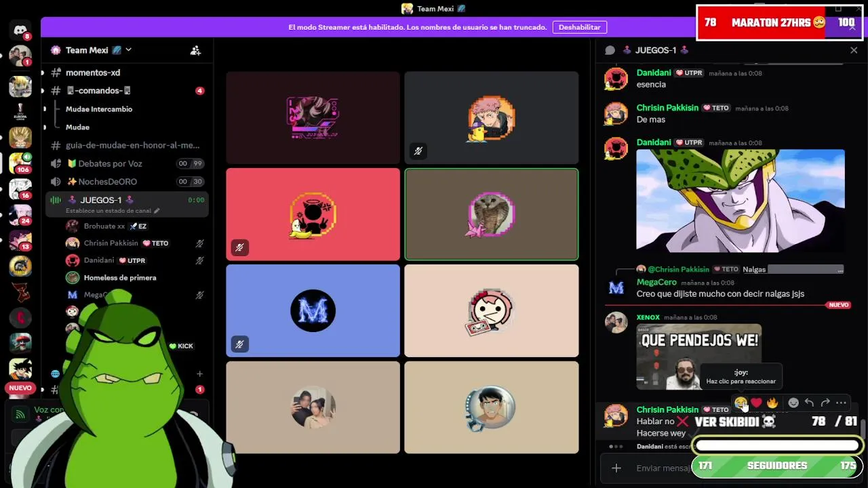
Task: Open the manga server icon with 16 badge
Action: tap(20, 188)
